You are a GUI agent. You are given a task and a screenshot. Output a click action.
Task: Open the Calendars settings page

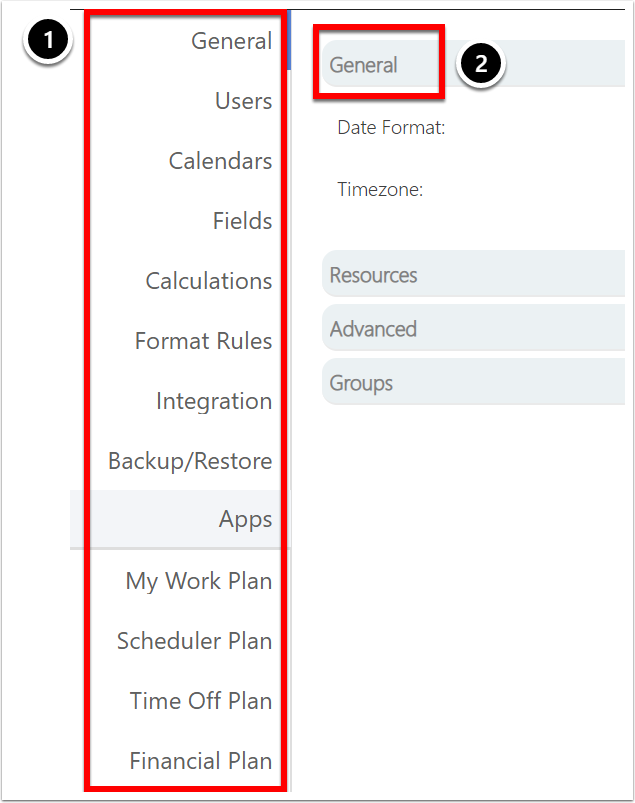pos(220,161)
